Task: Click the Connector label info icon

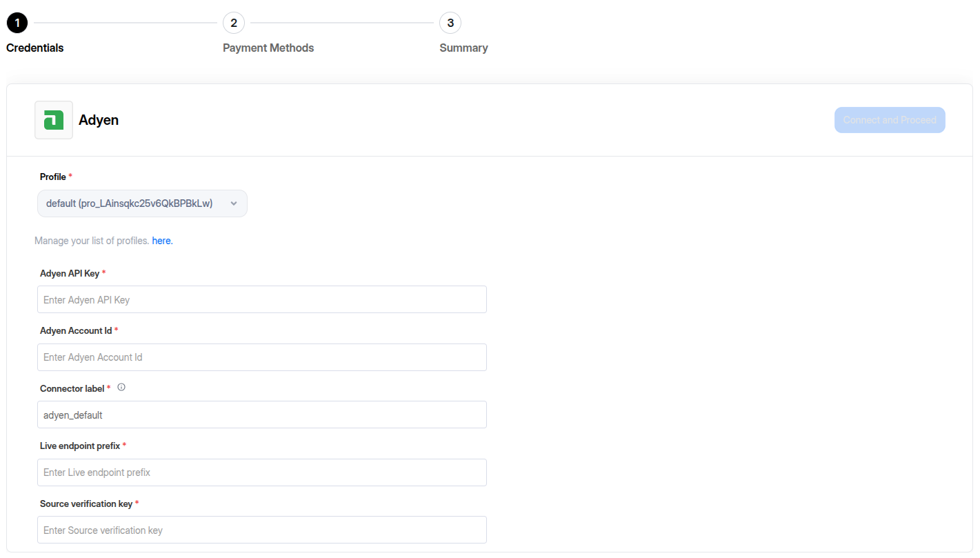Action: (121, 388)
